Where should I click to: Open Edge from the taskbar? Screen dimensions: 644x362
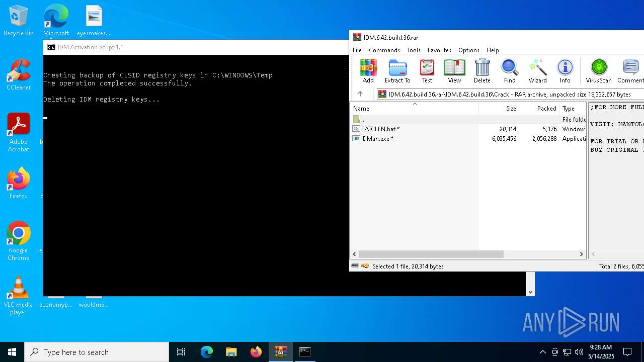pyautogui.click(x=207, y=352)
